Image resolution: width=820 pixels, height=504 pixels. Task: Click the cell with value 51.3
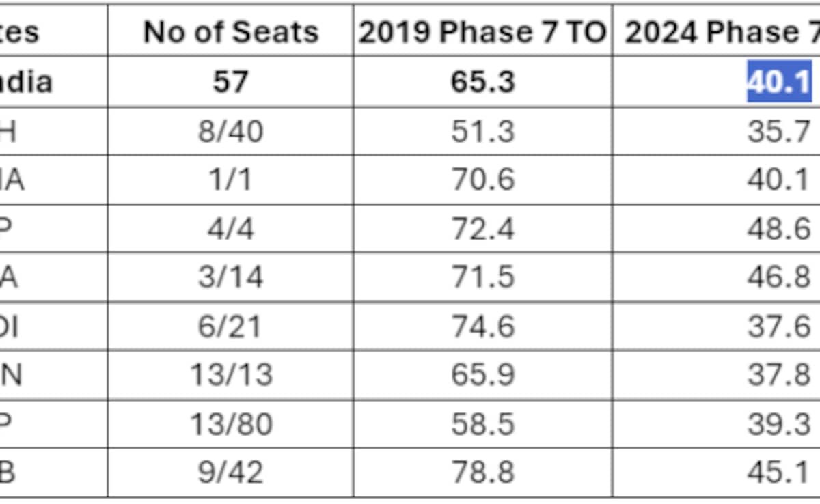pos(483,131)
